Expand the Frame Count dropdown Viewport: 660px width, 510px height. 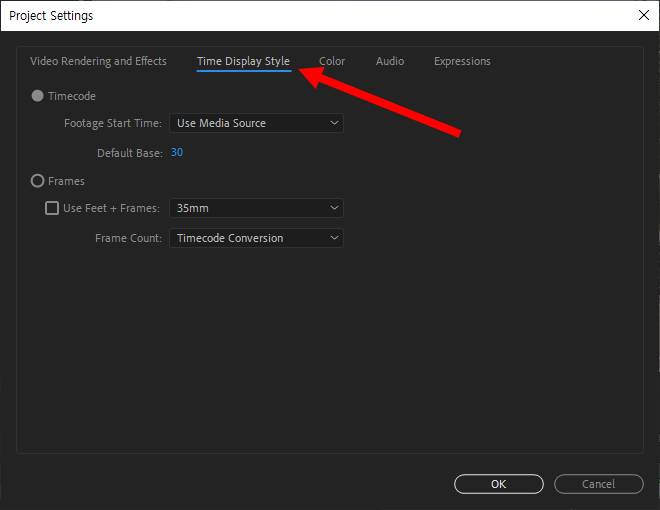(x=256, y=238)
